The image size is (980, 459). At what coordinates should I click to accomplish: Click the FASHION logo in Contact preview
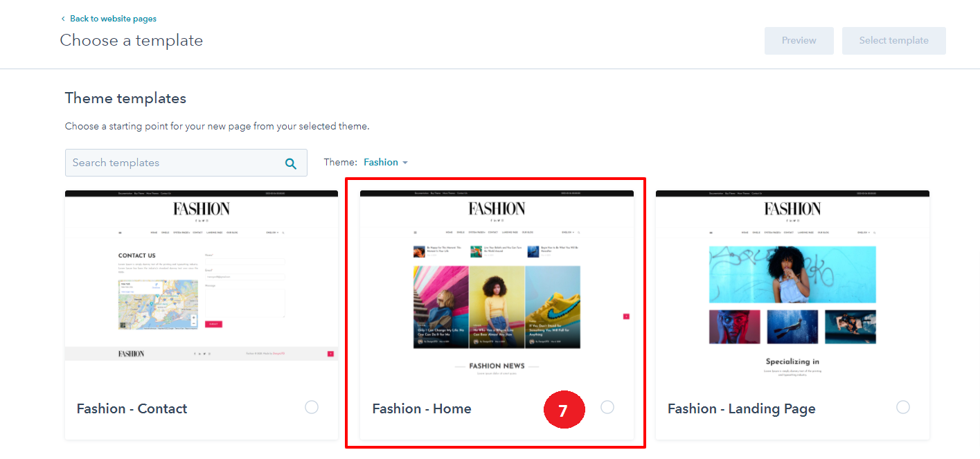[202, 208]
